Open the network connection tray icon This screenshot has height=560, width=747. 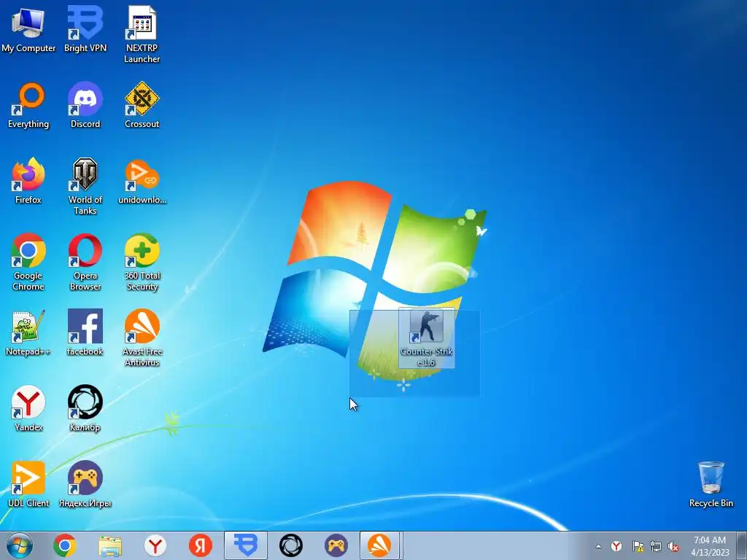click(656, 546)
